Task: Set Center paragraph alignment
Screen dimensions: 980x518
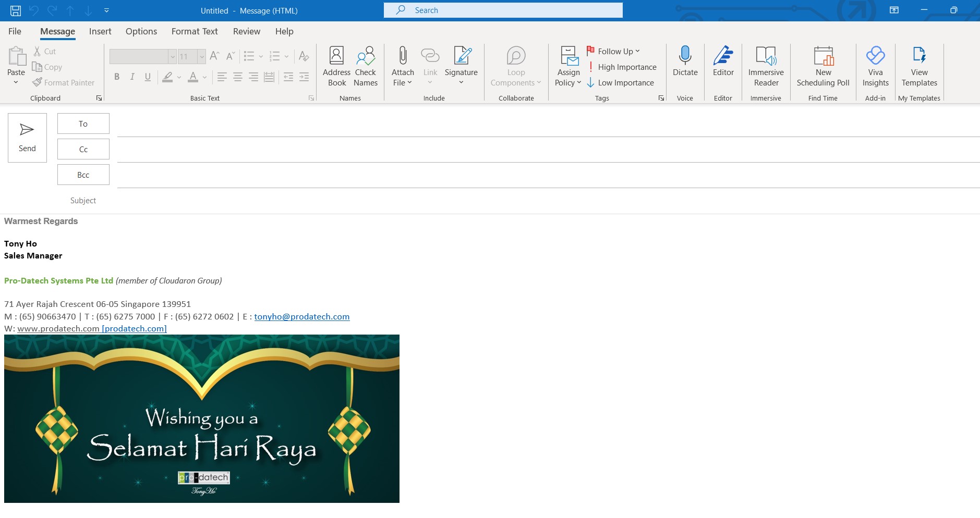Action: click(x=238, y=77)
